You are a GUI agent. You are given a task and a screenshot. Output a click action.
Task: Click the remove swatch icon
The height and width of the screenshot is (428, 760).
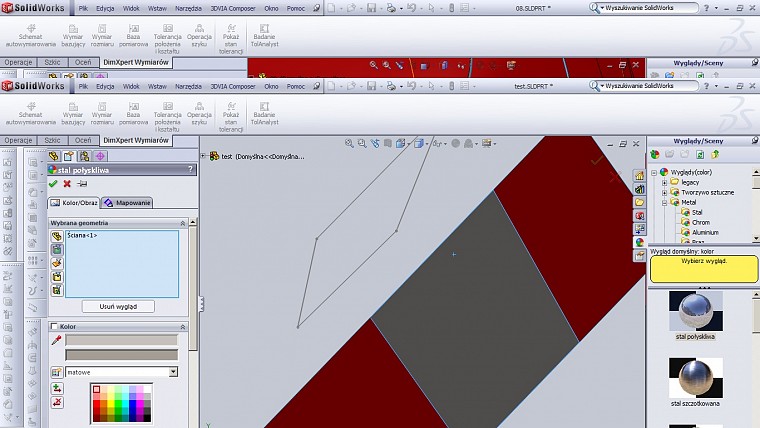57,402
